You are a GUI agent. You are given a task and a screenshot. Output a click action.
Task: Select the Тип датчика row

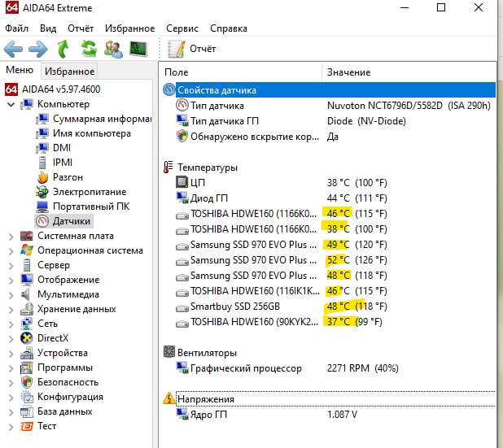click(329, 106)
